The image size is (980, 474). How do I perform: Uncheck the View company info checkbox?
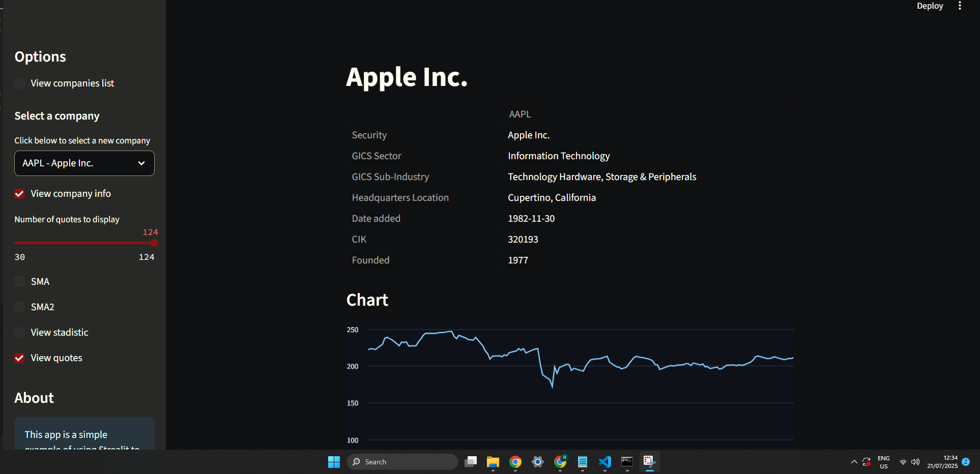click(19, 194)
